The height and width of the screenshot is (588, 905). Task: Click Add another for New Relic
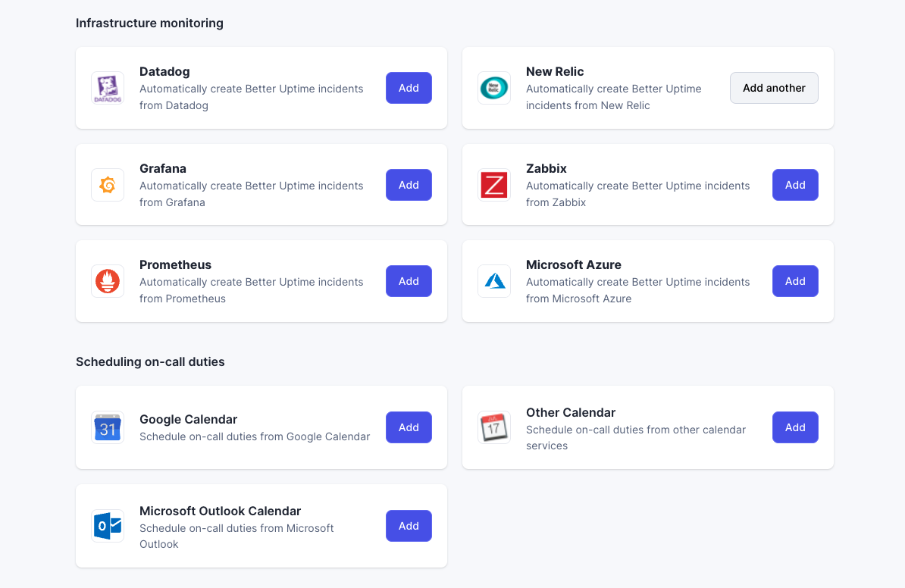tap(774, 88)
